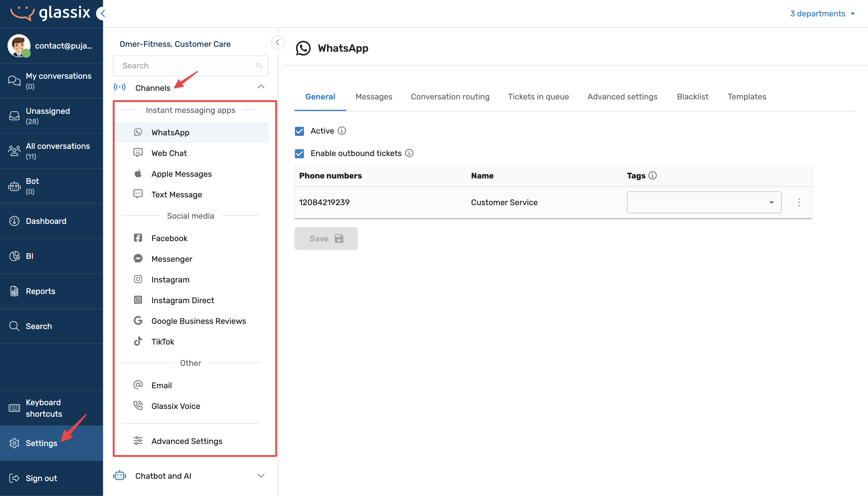Click Sign out in the sidebar
The image size is (868, 496).
[x=41, y=478]
